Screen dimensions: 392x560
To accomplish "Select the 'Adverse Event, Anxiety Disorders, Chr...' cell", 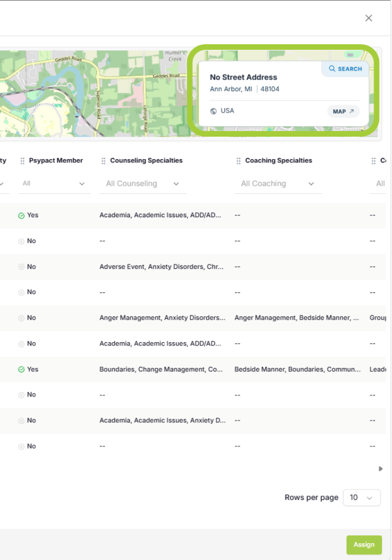I will [x=161, y=267].
